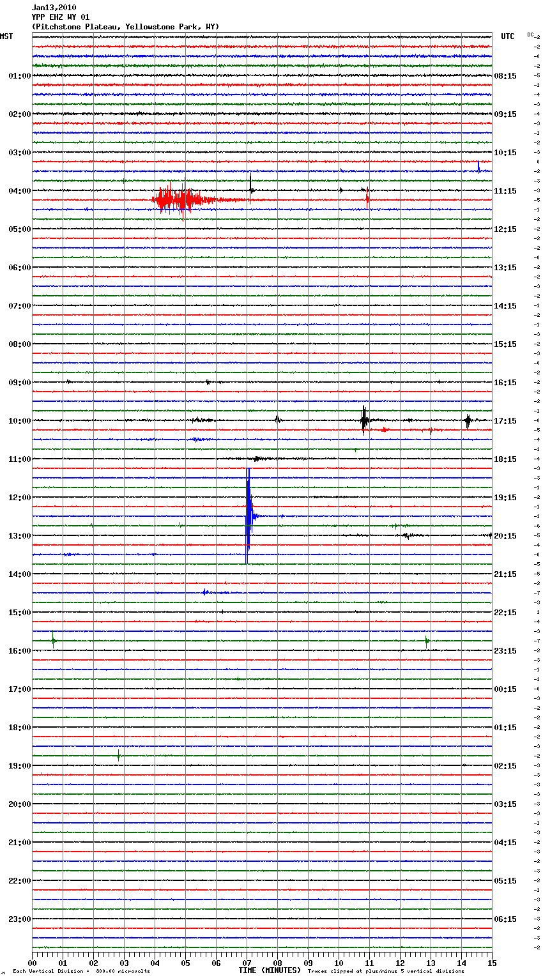Click the date label Jan13,2010
The image size is (543, 980).
tap(54, 8)
